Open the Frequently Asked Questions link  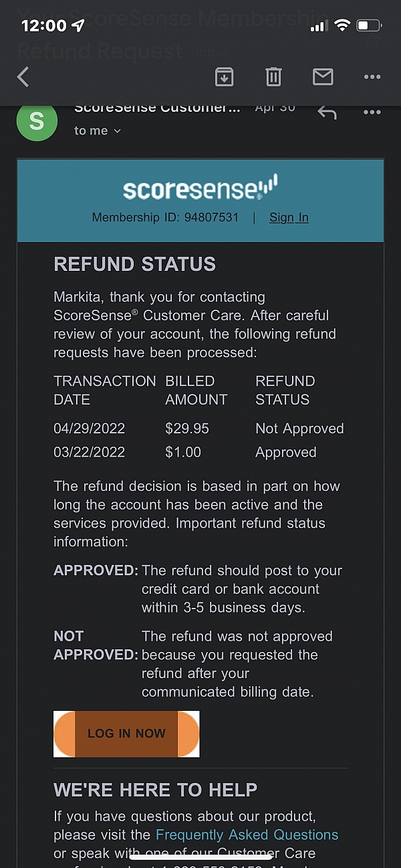(x=247, y=835)
